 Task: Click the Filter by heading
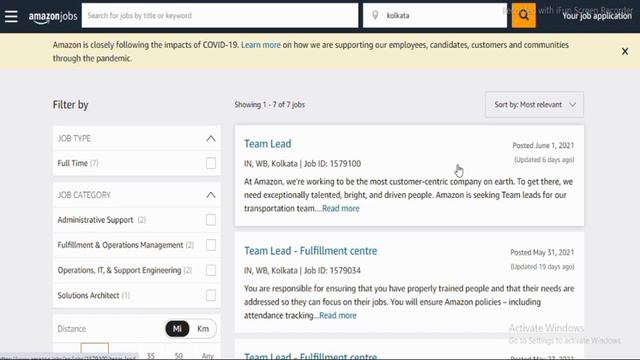(70, 105)
